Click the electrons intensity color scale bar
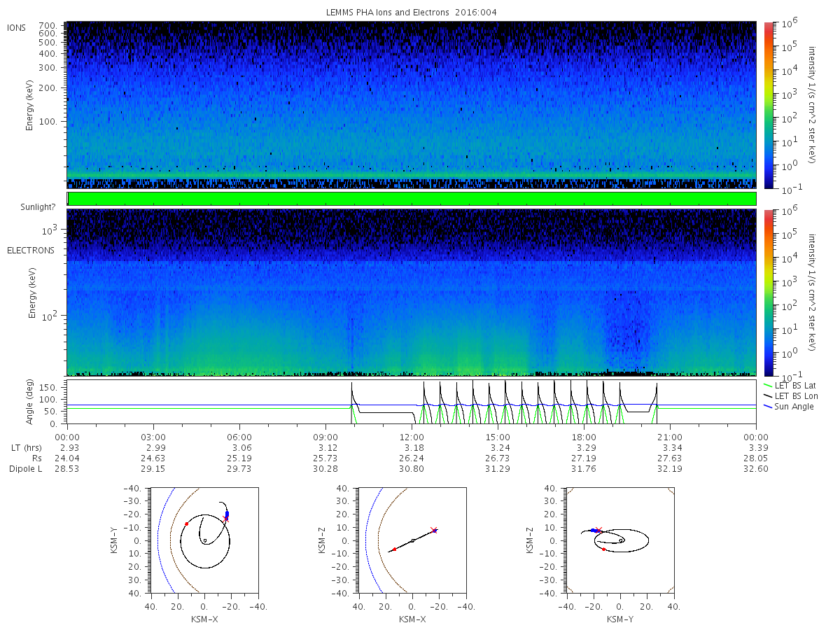Screen dimensions: 840x630 (769, 293)
